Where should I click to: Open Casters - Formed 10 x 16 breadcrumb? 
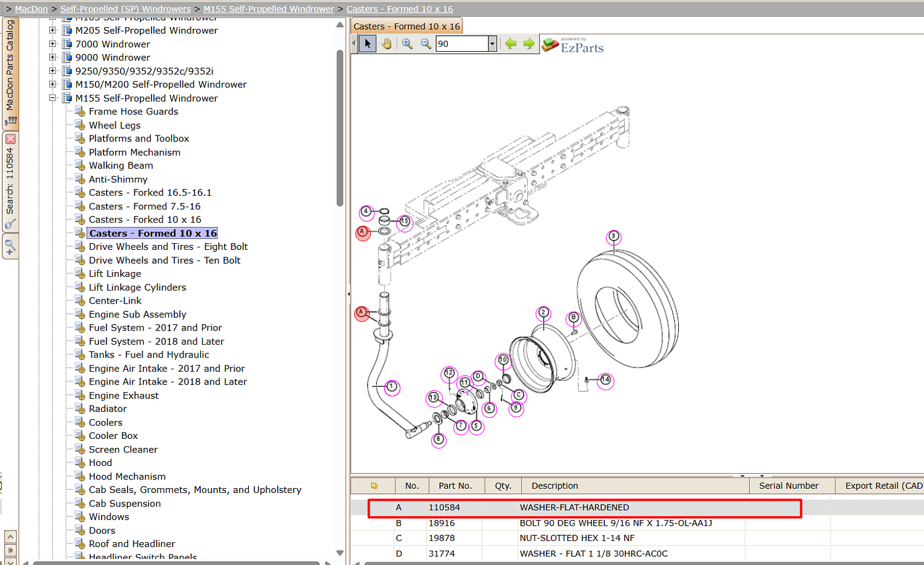(400, 9)
